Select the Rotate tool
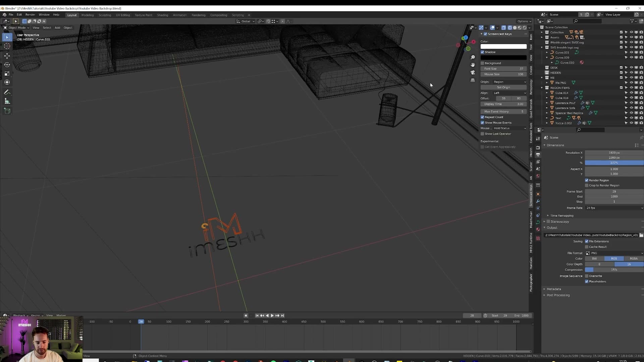 [7, 65]
